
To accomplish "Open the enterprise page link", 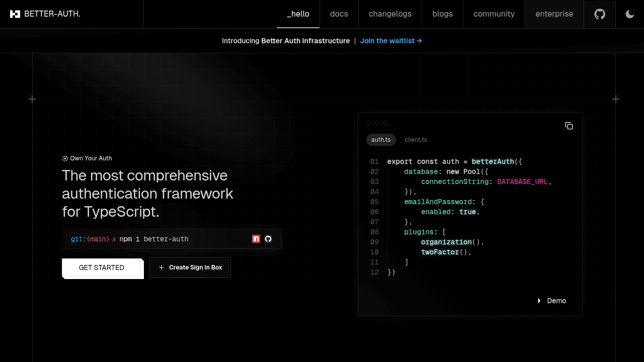I will click(x=554, y=14).
